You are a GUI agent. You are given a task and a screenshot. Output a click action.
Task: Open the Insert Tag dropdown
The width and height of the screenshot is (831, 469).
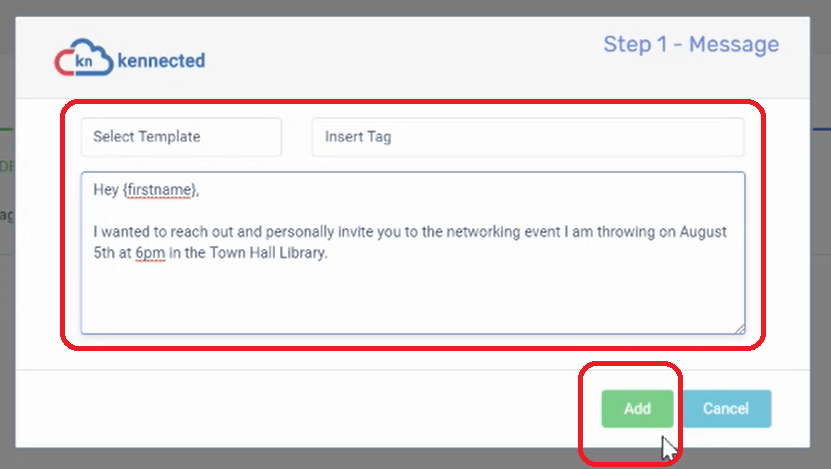point(528,137)
